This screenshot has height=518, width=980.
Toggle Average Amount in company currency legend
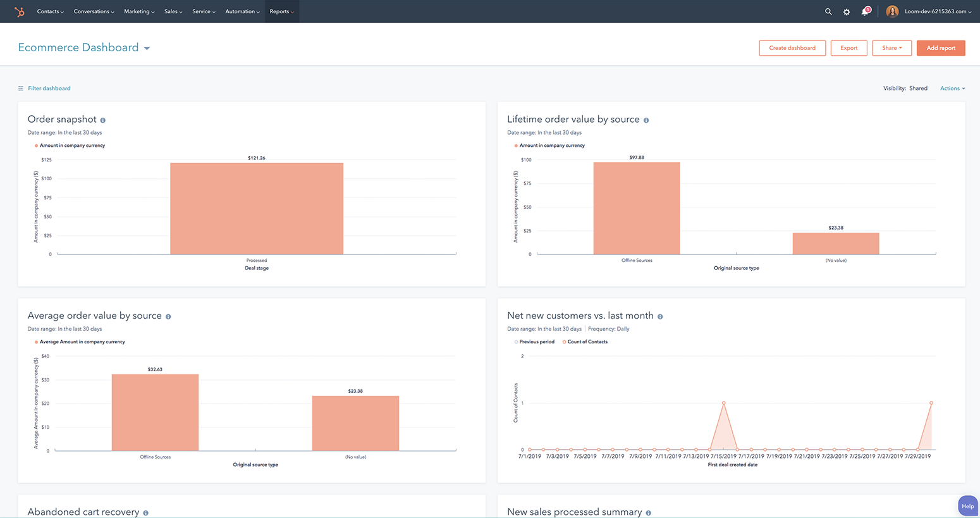(82, 342)
